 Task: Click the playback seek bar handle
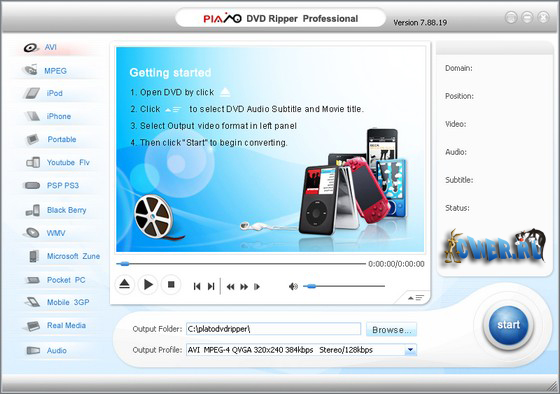pos(124,264)
